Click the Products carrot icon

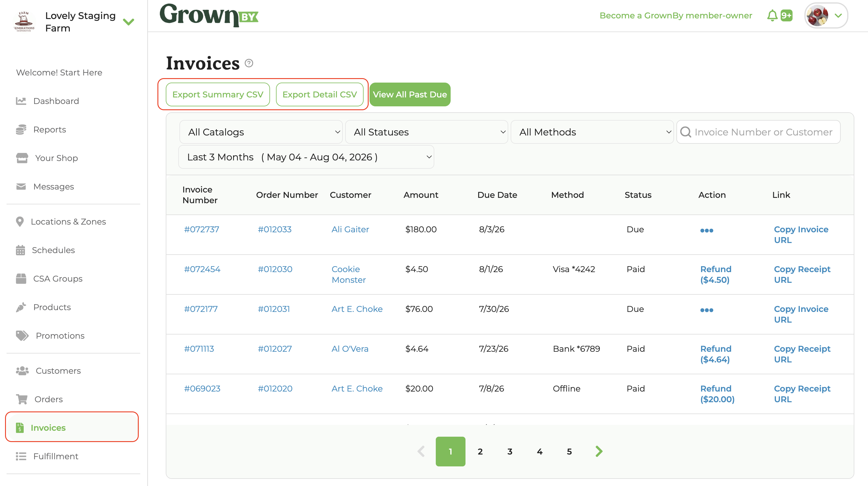[x=21, y=307]
